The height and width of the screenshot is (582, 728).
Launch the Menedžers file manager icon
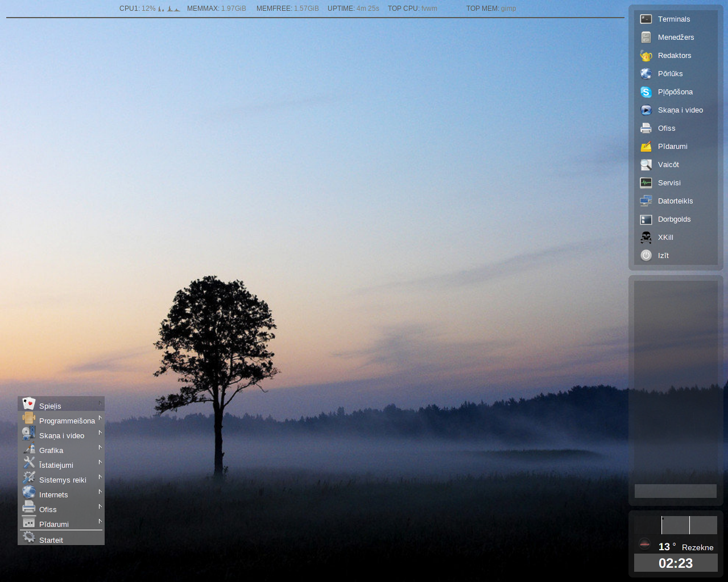(646, 38)
